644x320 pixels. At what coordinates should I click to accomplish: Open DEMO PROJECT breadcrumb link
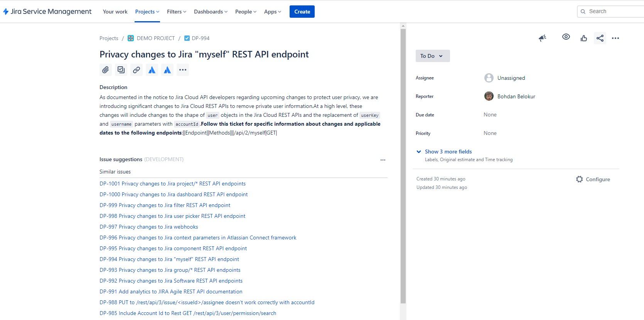point(156,38)
